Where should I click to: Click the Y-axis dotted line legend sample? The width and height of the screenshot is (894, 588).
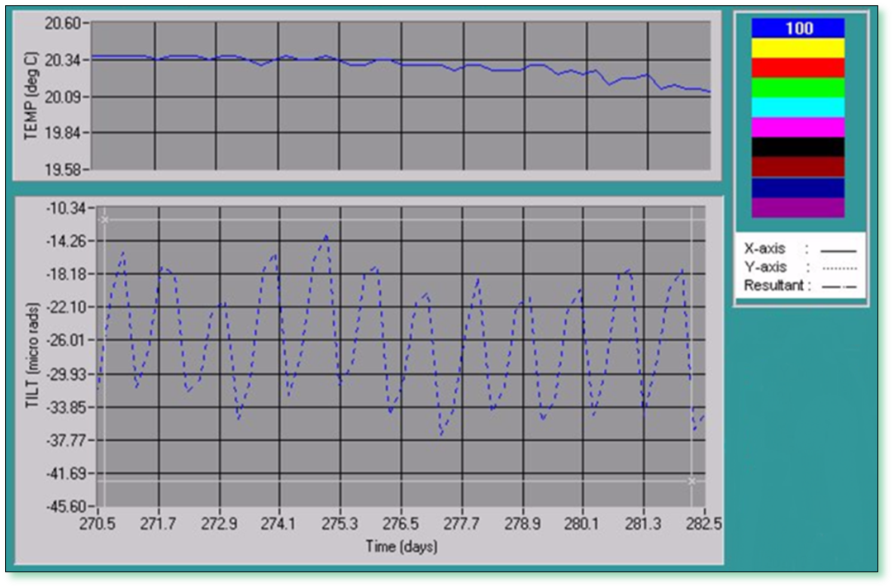[x=838, y=268]
